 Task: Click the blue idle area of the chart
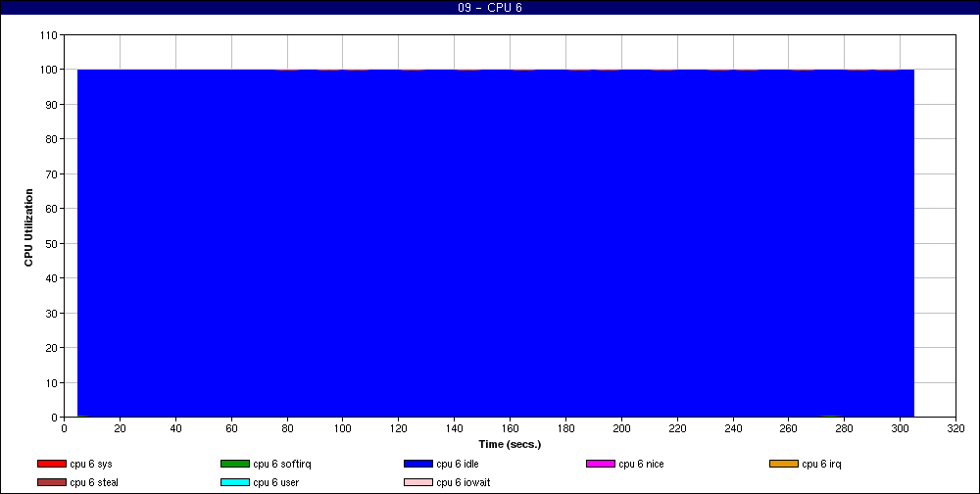(x=496, y=243)
